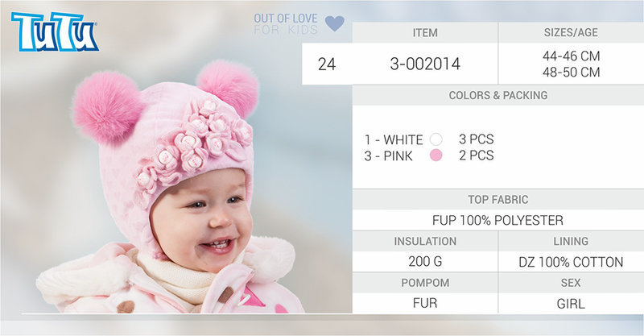Click the COLORS & PACKING header
This screenshot has height=336, width=644.
tap(498, 95)
